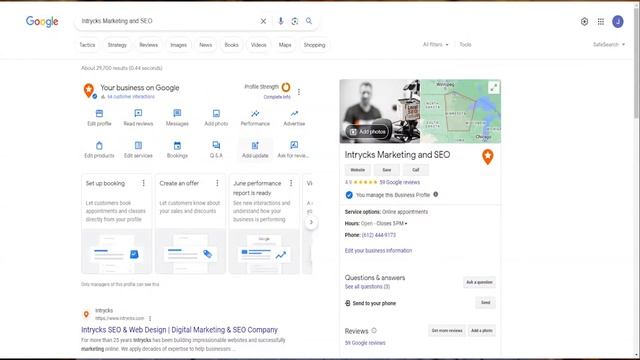Open Edit your business information link
The width and height of the screenshot is (640, 360).
[x=378, y=251]
